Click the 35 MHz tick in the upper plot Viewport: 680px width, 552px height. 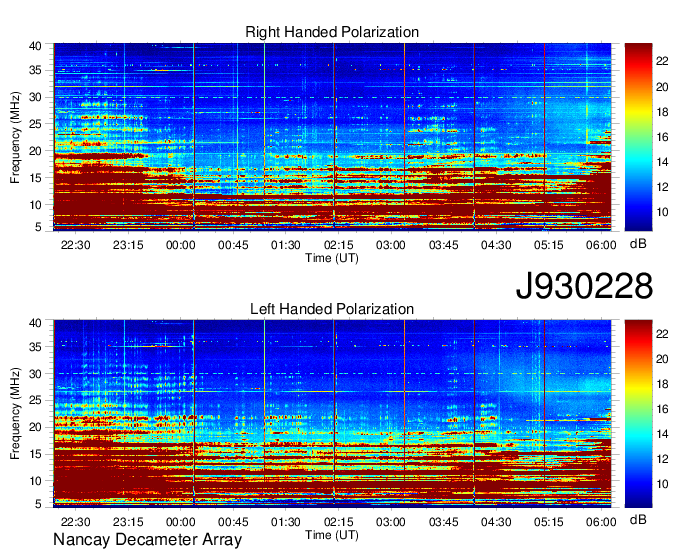pyautogui.click(x=35, y=70)
